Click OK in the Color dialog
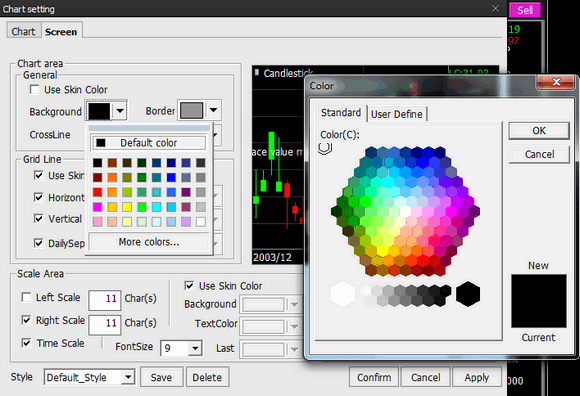Screen dimensions: 580x396 pyautogui.click(x=539, y=131)
